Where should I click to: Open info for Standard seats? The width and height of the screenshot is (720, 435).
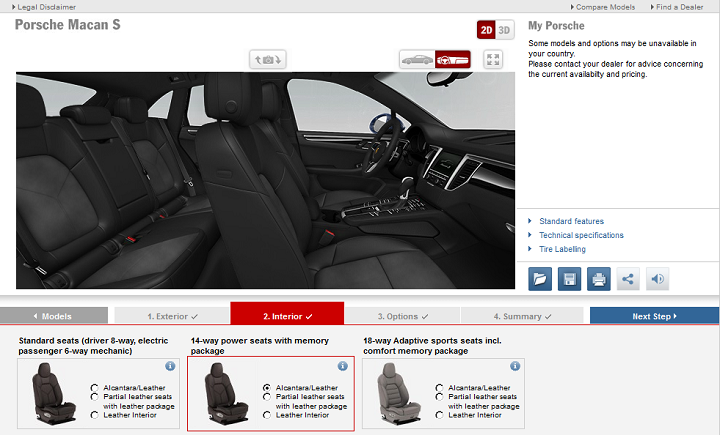(x=170, y=366)
